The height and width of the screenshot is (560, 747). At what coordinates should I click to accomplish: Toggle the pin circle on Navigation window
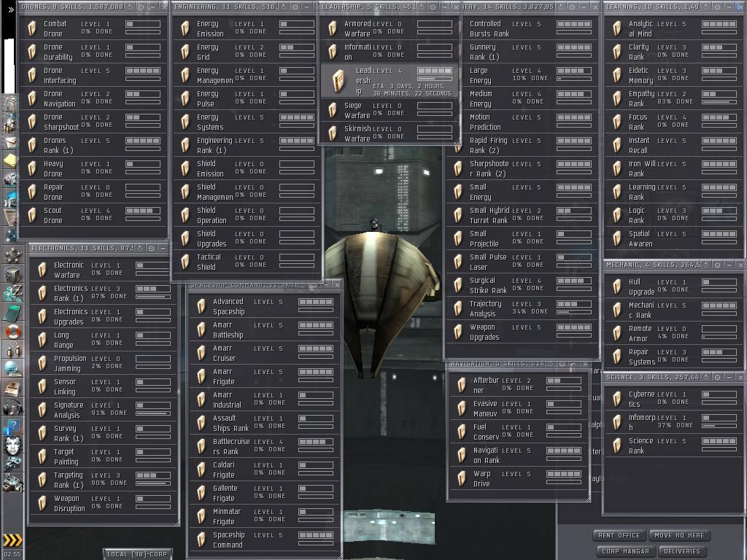click(562, 364)
